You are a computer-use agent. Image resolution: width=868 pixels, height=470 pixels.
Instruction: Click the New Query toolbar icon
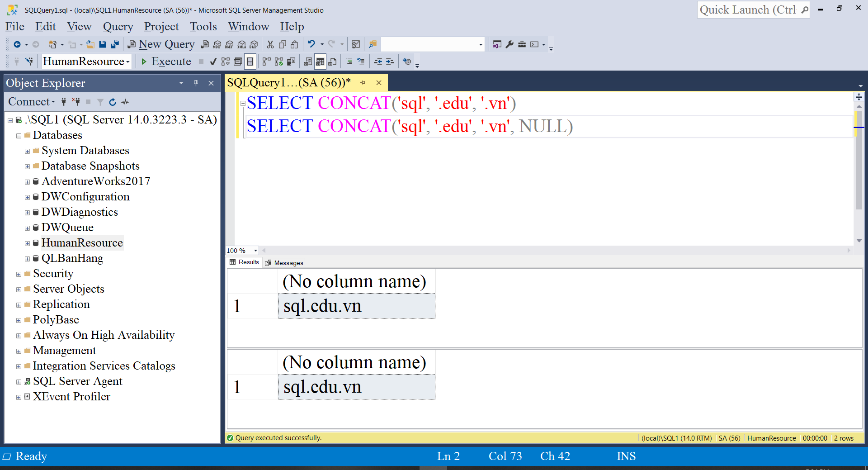tap(132, 44)
